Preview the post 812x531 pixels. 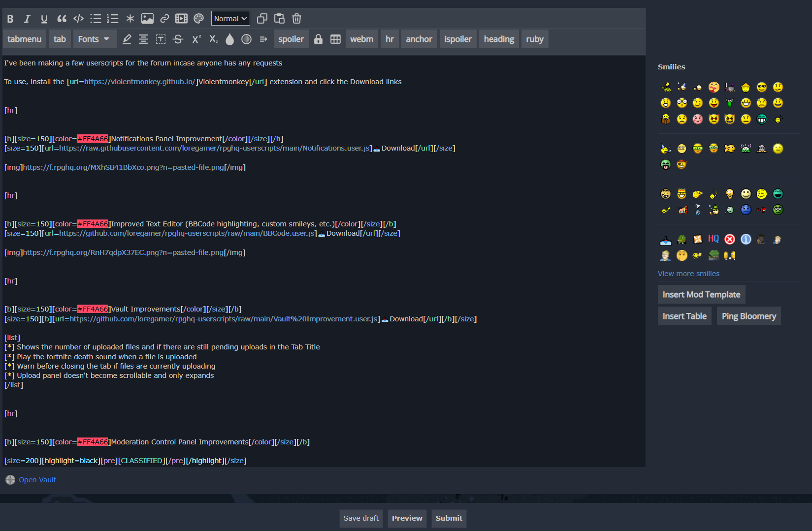(x=407, y=518)
